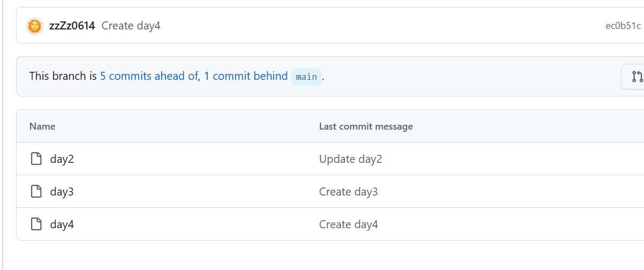The width and height of the screenshot is (644, 270).
Task: Click the Contribute pull request icon button
Action: (x=635, y=77)
